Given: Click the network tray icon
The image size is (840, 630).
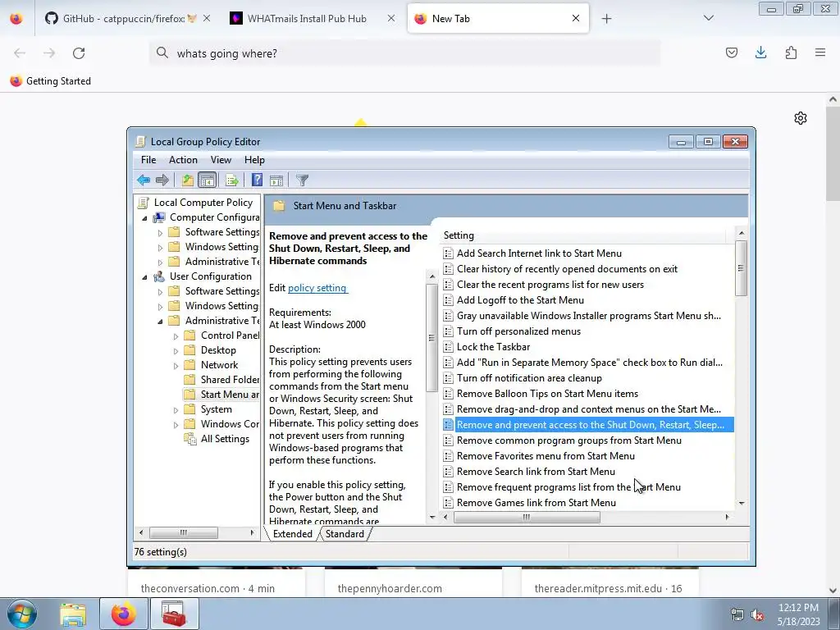Looking at the screenshot, I should [x=737, y=614].
